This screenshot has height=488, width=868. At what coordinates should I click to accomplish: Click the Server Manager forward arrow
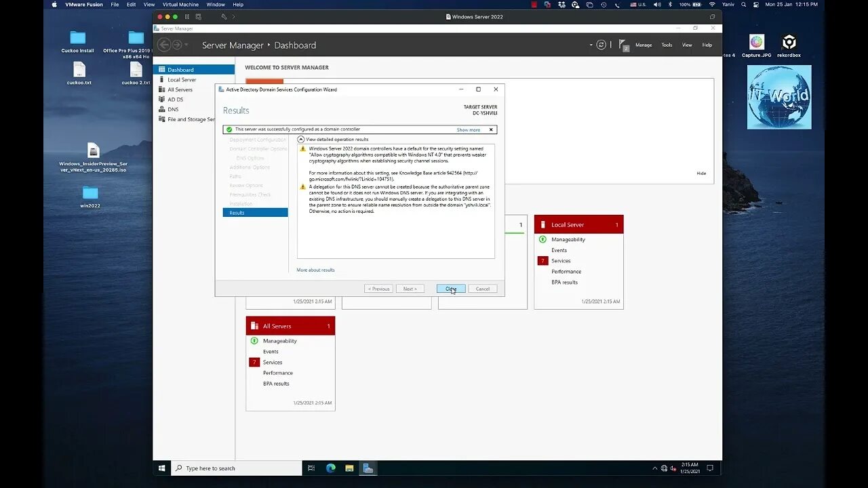(177, 45)
